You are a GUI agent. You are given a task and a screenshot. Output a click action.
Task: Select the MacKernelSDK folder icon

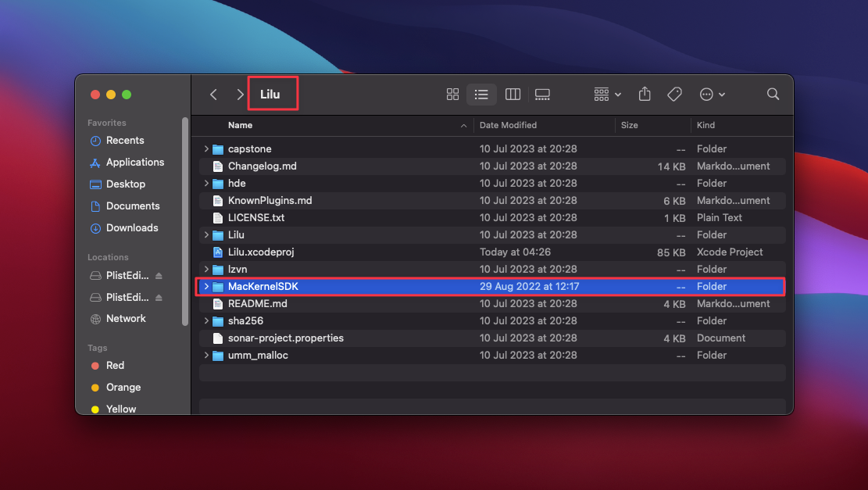pos(217,286)
